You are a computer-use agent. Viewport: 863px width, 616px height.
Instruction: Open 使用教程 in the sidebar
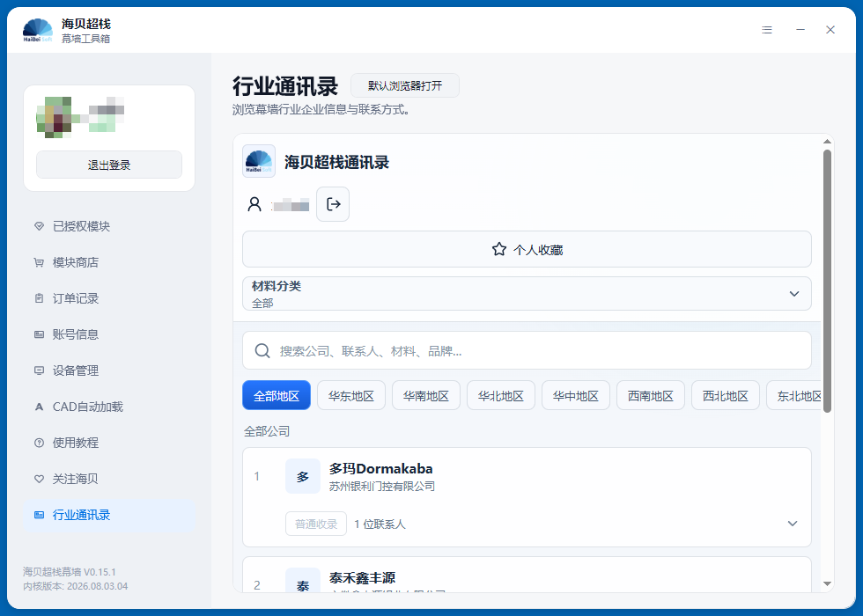tap(109, 443)
